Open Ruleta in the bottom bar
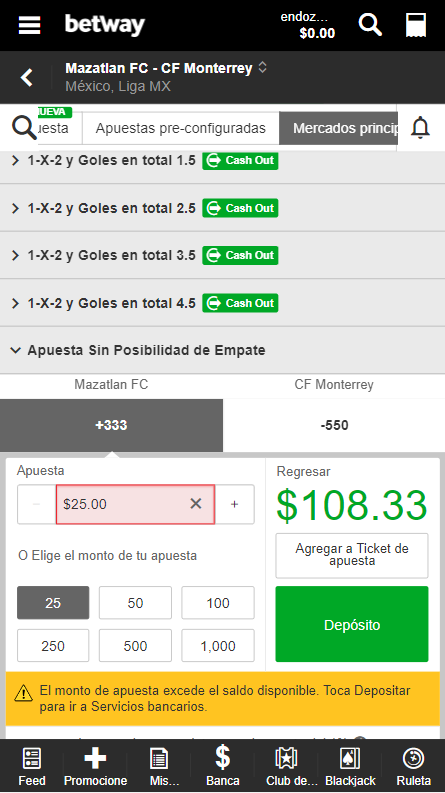 (x=413, y=767)
